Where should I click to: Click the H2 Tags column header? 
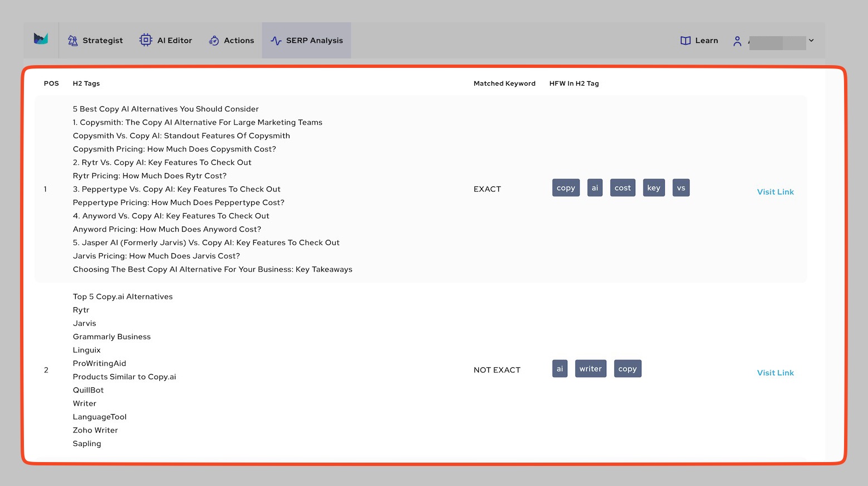click(x=86, y=84)
